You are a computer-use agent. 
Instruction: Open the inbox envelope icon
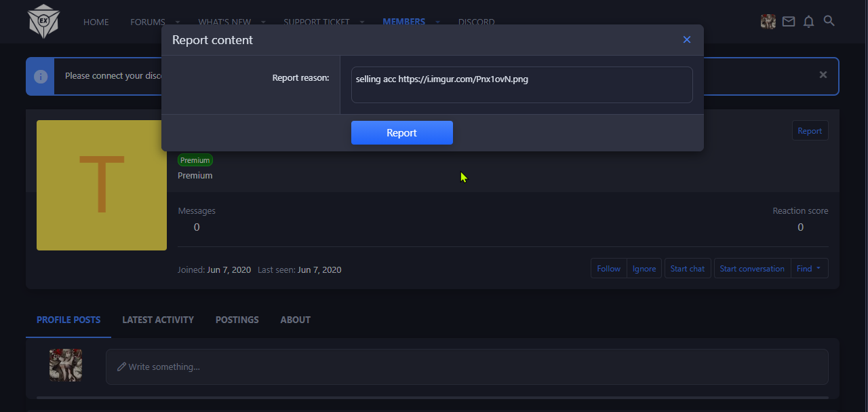coord(788,22)
